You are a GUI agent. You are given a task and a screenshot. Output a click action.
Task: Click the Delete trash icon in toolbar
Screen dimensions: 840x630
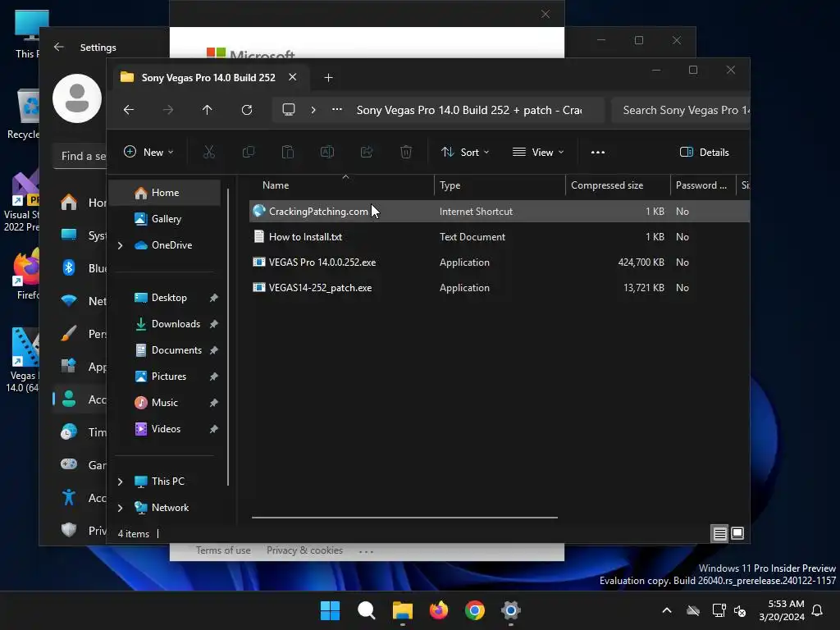click(406, 152)
